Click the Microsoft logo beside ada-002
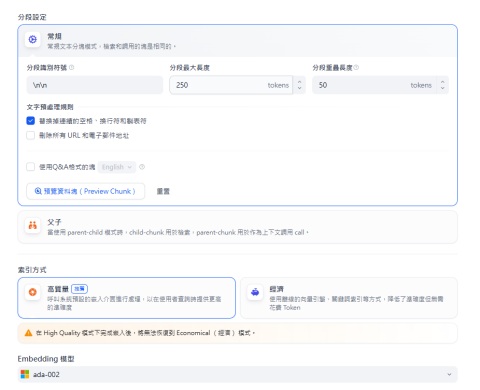This screenshot has height=390, width=480. pos(25,374)
